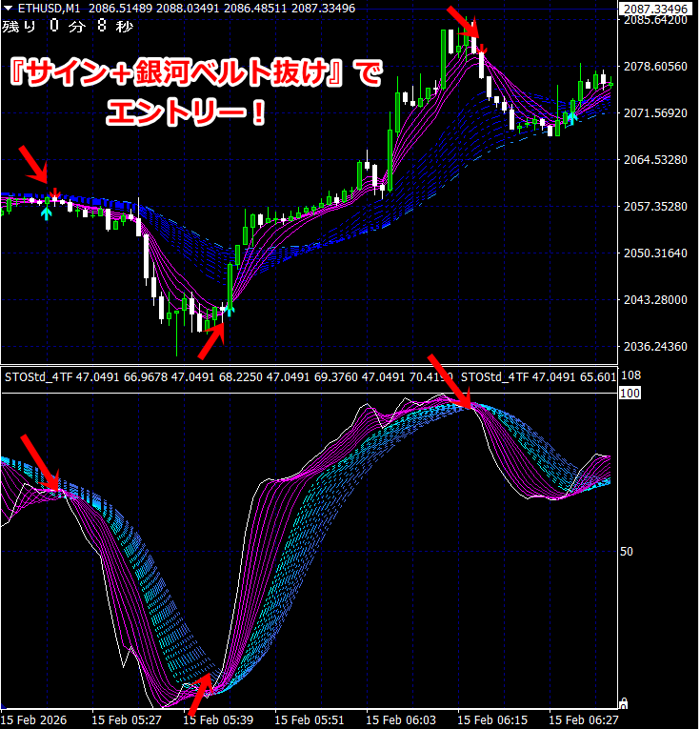This screenshot has width=700, height=729.
Task: Click price axis label 2057.35280
Action: [x=655, y=207]
